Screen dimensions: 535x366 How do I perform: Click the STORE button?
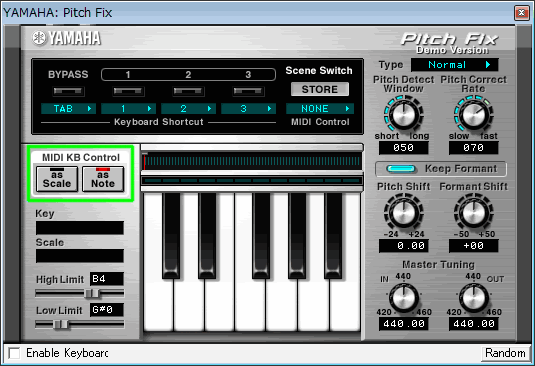(x=320, y=89)
